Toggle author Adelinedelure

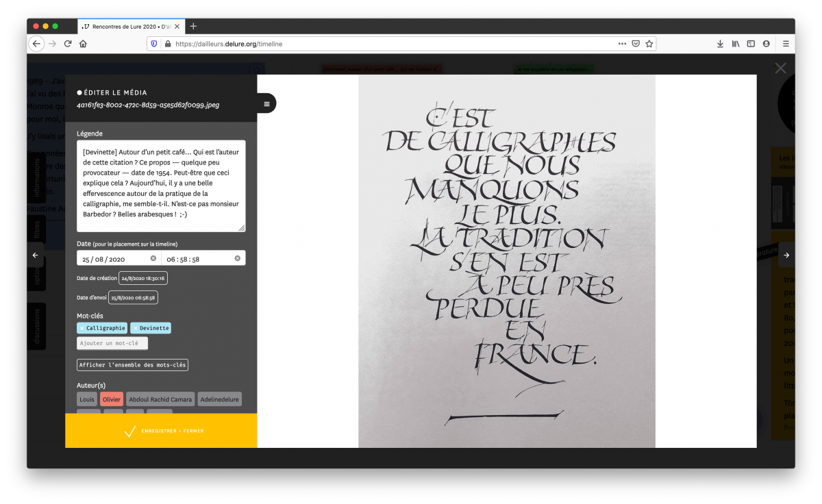(220, 399)
